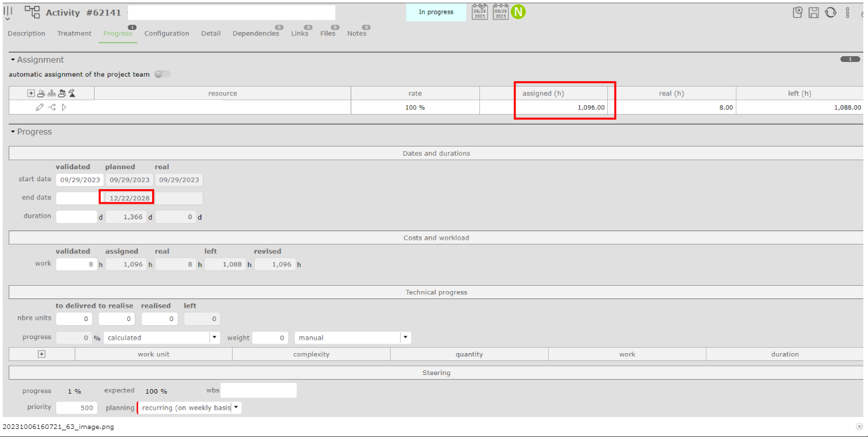Click the refresh circular arrows icon

(831, 12)
